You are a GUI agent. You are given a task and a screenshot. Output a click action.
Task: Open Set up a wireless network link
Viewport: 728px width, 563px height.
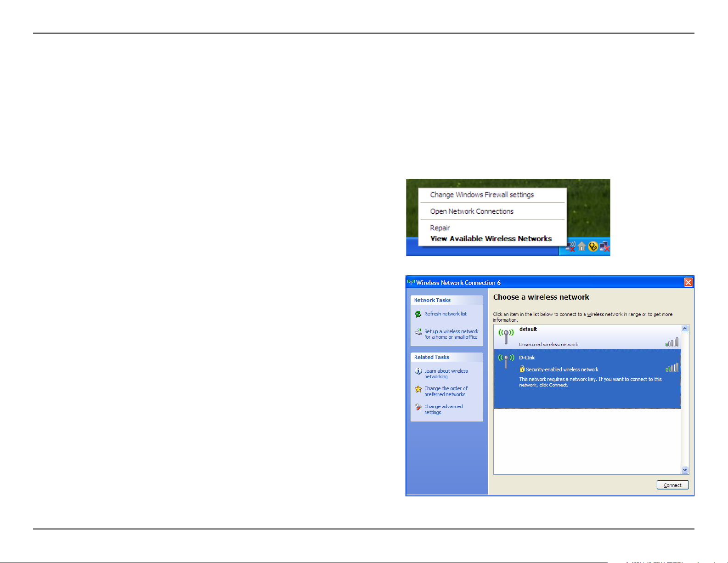(451, 334)
